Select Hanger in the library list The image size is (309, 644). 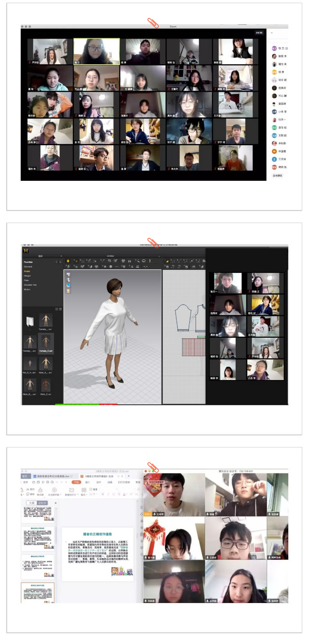click(27, 276)
